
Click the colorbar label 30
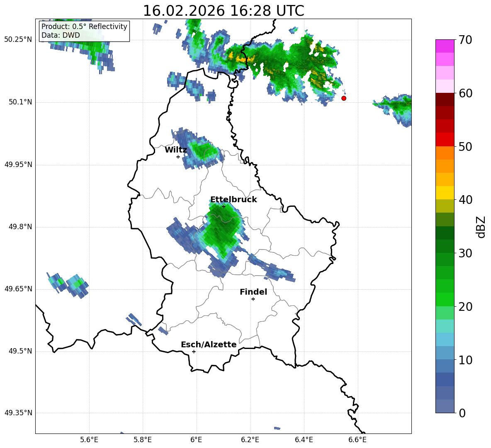pos(465,253)
